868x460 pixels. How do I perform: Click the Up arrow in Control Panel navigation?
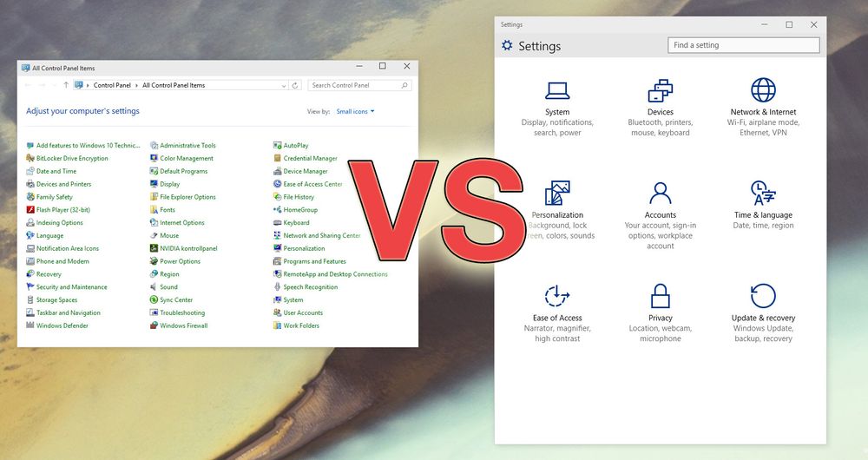click(66, 85)
